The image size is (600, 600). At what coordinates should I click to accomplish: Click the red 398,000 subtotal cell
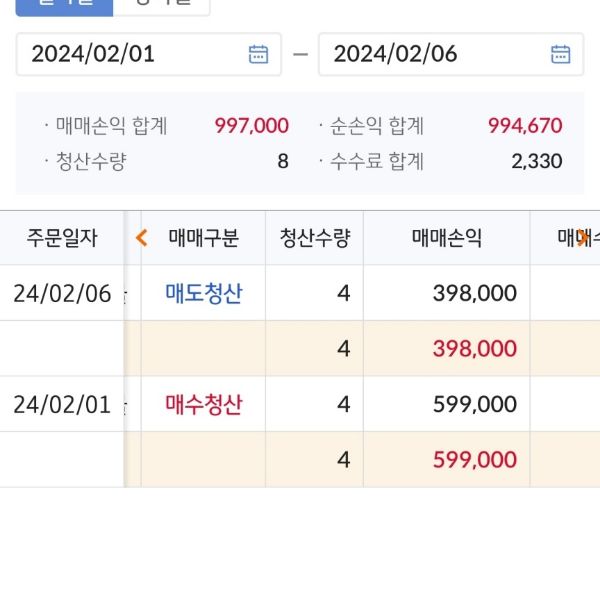point(474,349)
